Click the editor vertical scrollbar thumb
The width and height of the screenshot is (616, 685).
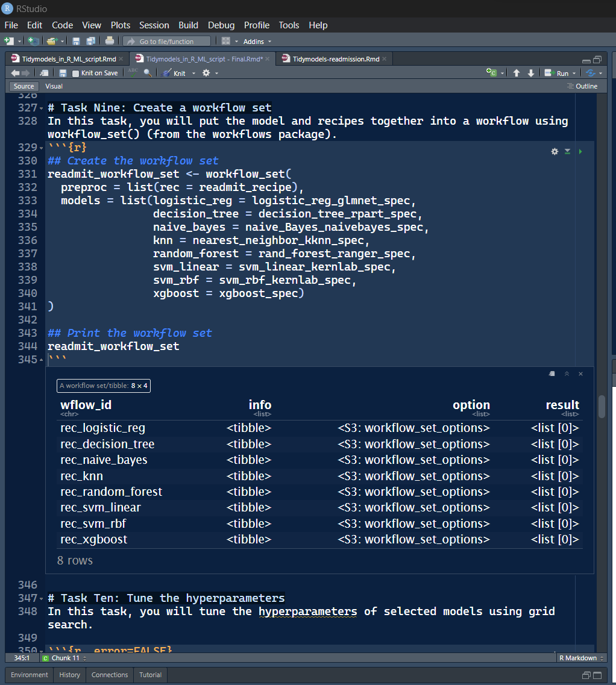click(602, 407)
